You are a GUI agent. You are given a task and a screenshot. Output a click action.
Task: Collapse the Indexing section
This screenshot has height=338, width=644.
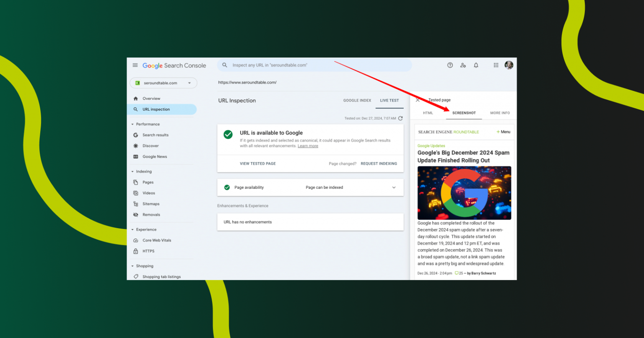click(132, 172)
